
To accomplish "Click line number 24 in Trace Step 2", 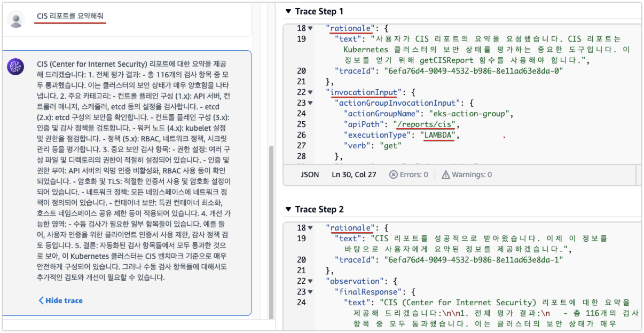I will click(x=301, y=303).
